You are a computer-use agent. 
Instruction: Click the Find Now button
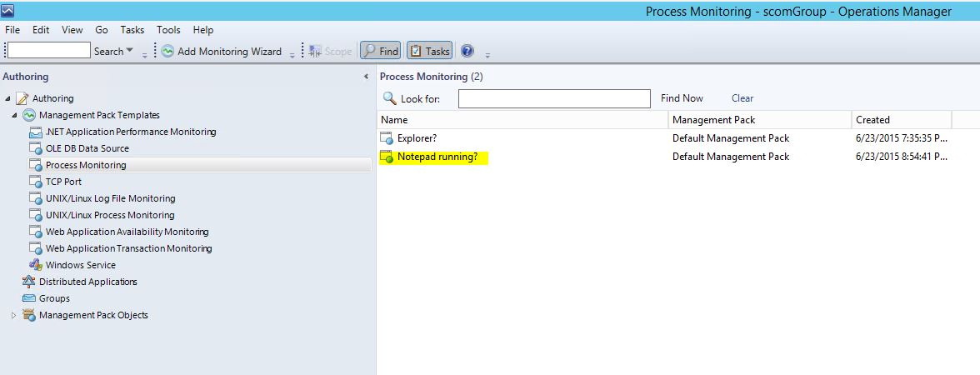682,98
